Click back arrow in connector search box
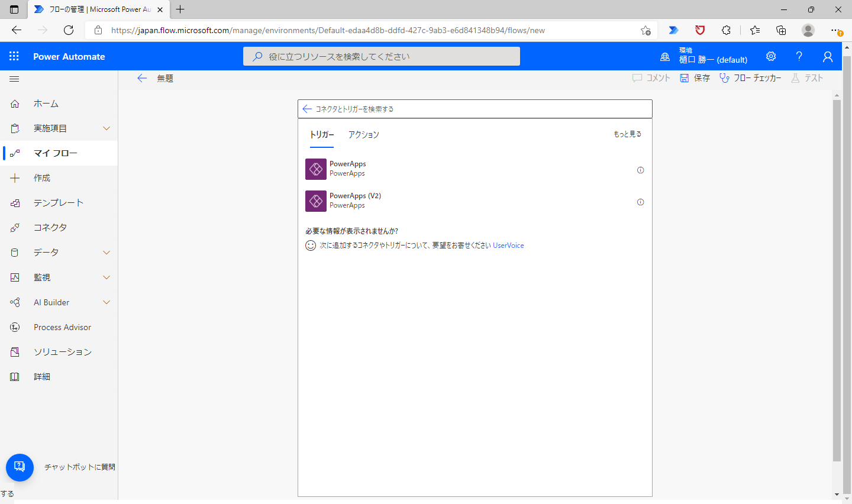The height and width of the screenshot is (504, 852). [307, 109]
